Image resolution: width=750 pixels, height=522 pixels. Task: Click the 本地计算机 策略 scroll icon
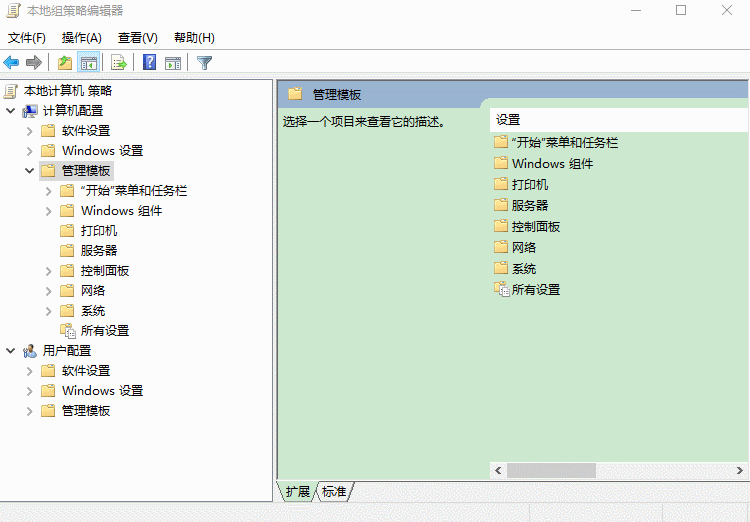pos(11,91)
